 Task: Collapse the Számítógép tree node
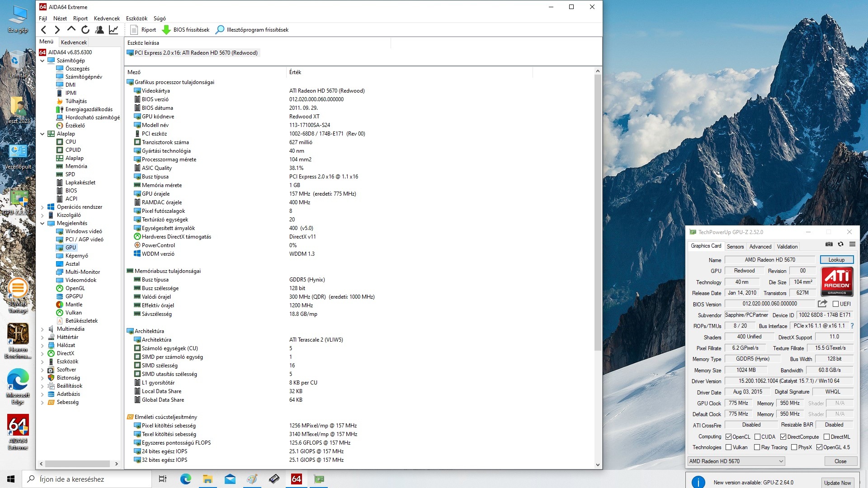point(42,61)
